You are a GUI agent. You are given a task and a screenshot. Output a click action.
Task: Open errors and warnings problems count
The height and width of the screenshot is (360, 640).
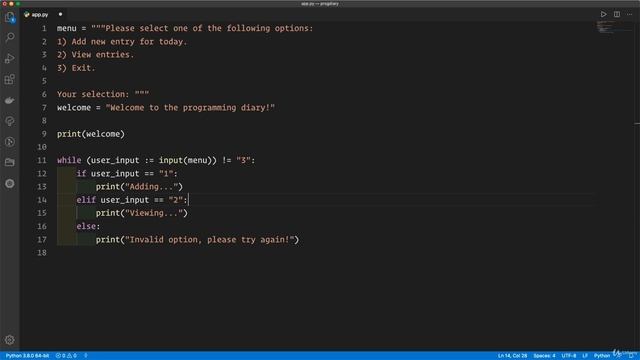coord(66,356)
